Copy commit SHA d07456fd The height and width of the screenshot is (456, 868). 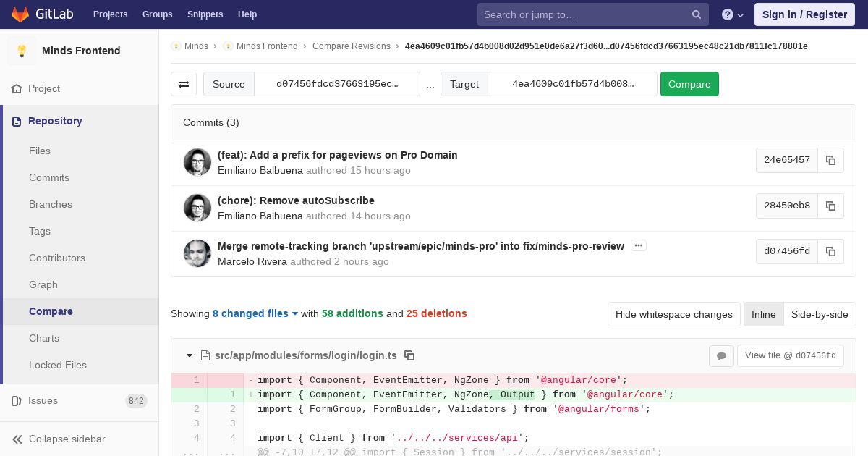(x=830, y=251)
